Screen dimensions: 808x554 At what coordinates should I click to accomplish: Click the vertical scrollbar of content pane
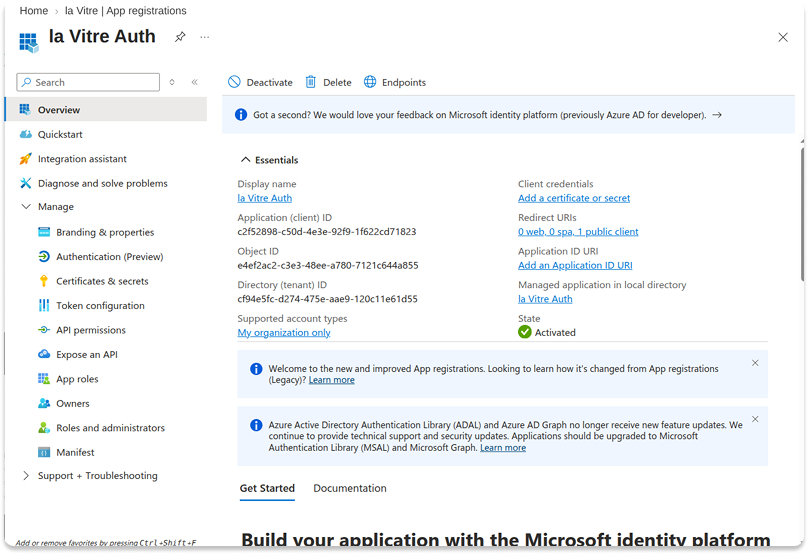tap(802, 214)
